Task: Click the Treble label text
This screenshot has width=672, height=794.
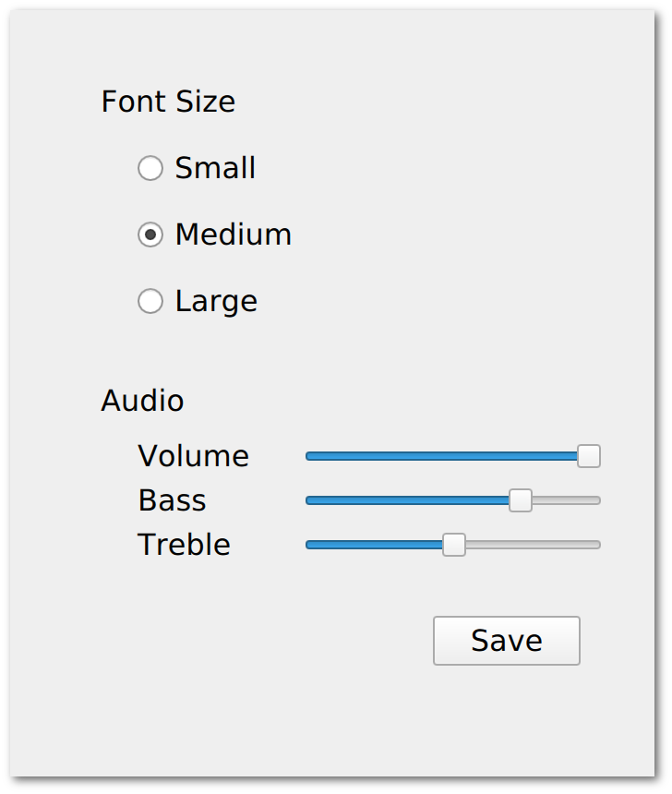Action: click(183, 545)
